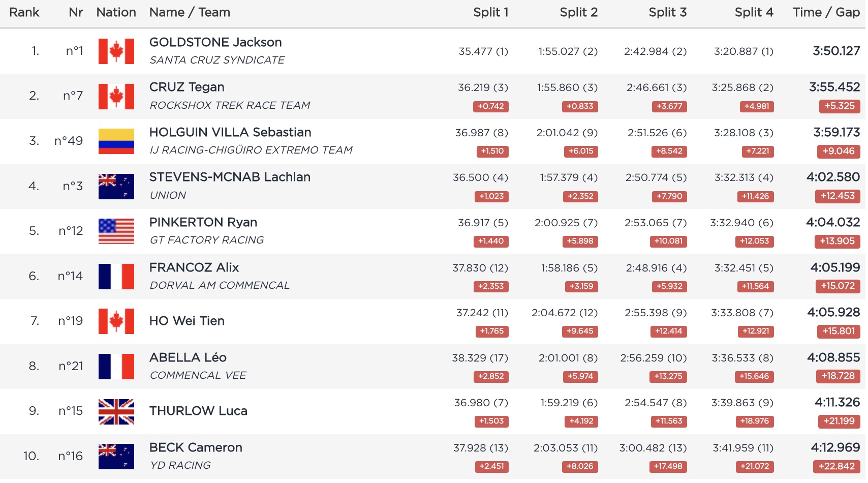Click New Zealand flag beside STEVENS-MCNAB Lachlan
Image resolution: width=868 pixels, height=483 pixels.
116,186
